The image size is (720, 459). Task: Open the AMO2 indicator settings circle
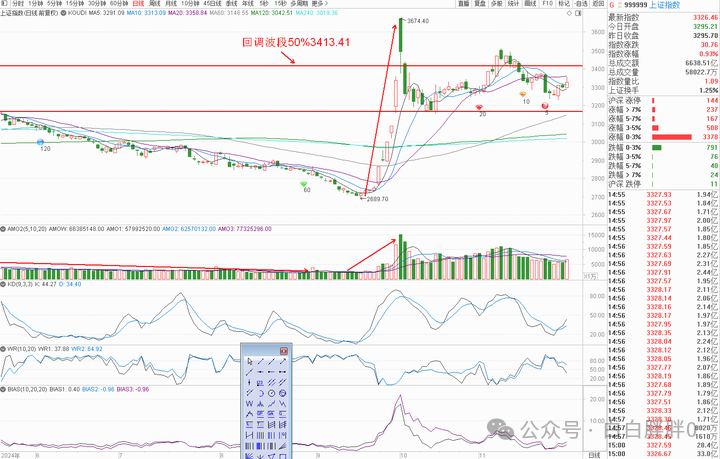(4, 229)
